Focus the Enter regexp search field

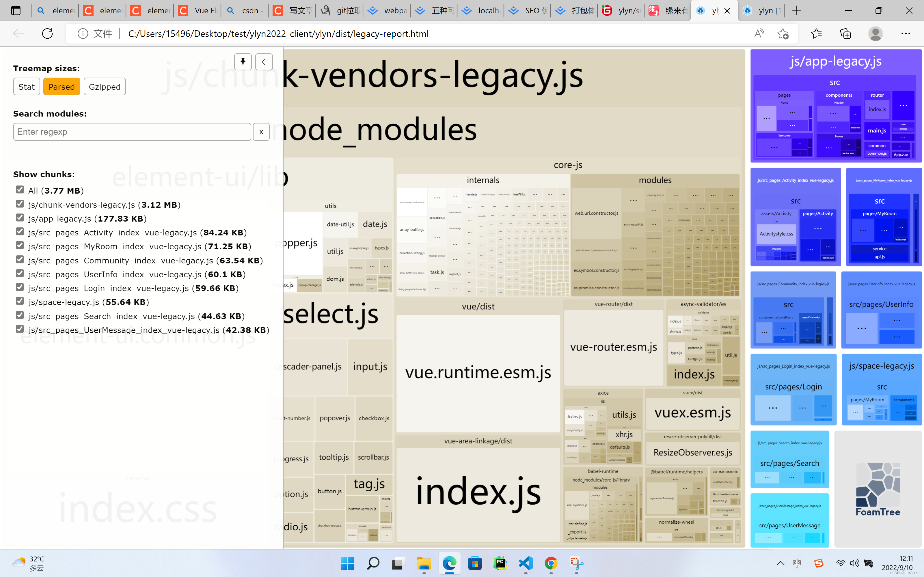pyautogui.click(x=132, y=132)
